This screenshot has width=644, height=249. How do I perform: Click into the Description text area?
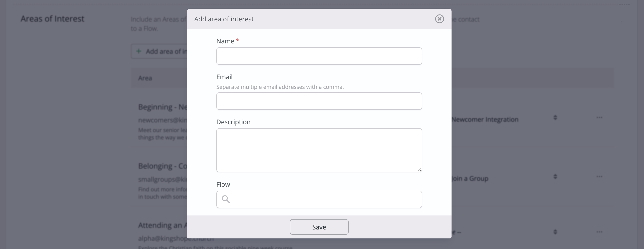(319, 150)
